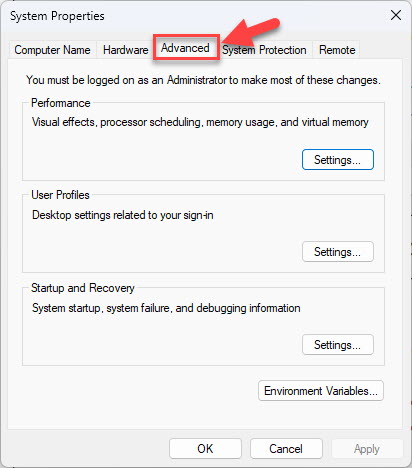Go to the System Protection tab

[264, 50]
